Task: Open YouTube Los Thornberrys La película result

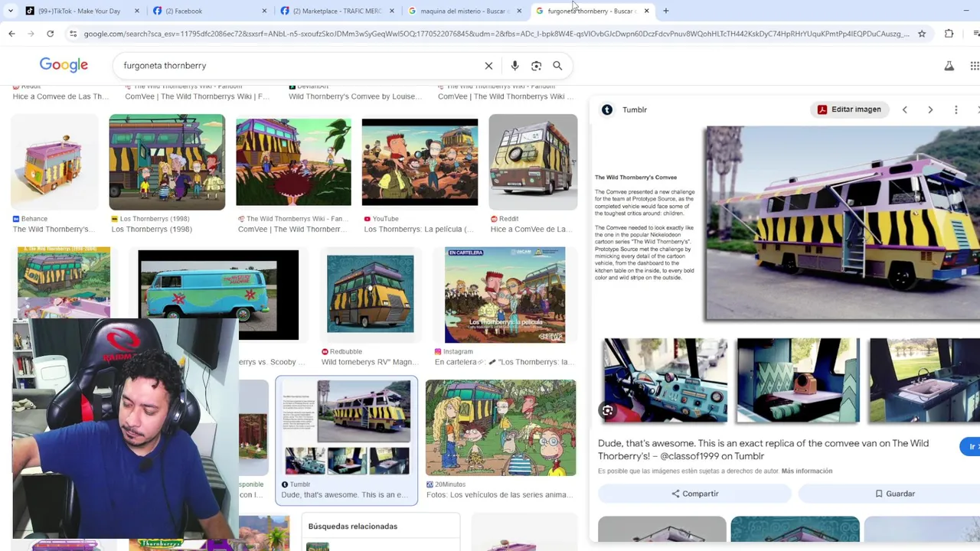Action: (420, 162)
